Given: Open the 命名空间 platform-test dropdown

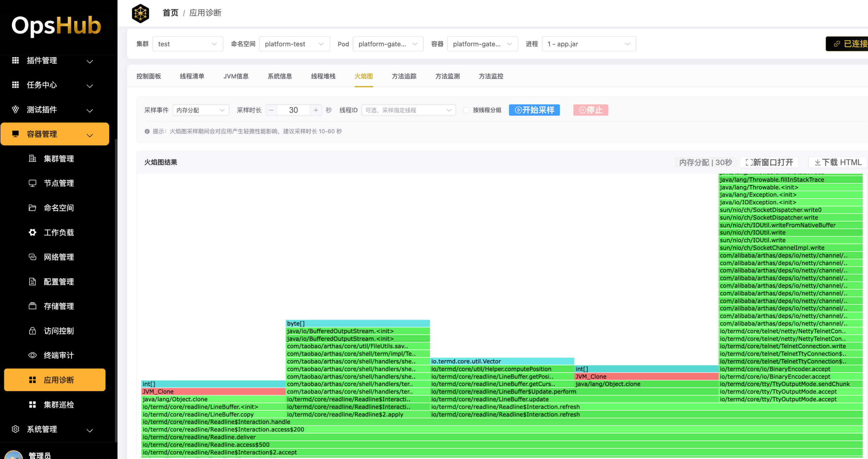Looking at the screenshot, I should pos(294,44).
